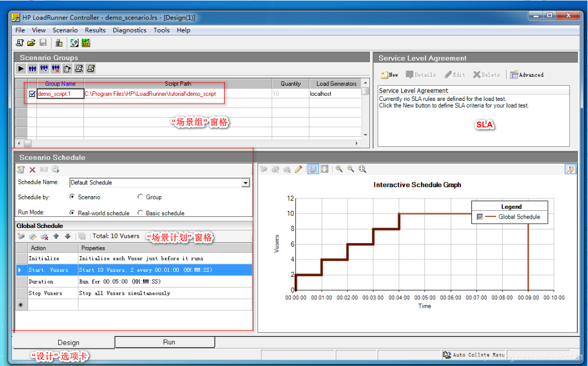Click the Delete Action icon in Global Schedule
588x366 pixels.
click(x=44, y=237)
